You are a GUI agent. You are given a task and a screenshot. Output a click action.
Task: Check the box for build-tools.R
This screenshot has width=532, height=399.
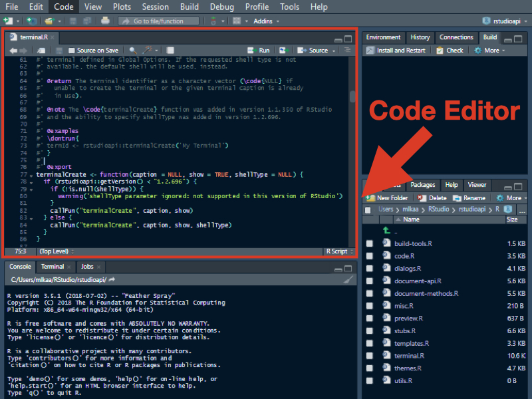pyautogui.click(x=370, y=243)
